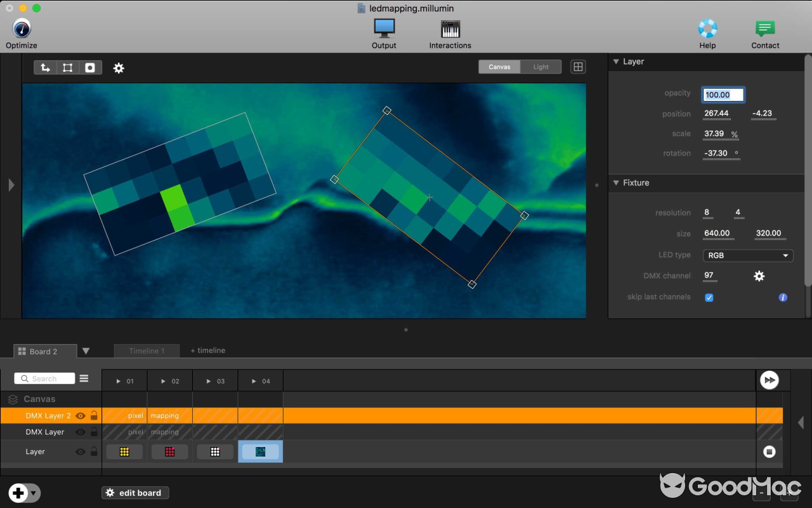Open canvas settings gear icon
812x508 pixels.
119,68
